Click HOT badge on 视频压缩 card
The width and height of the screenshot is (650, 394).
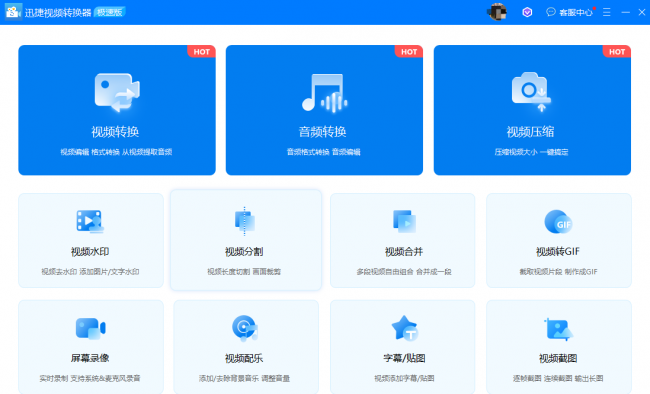617,51
